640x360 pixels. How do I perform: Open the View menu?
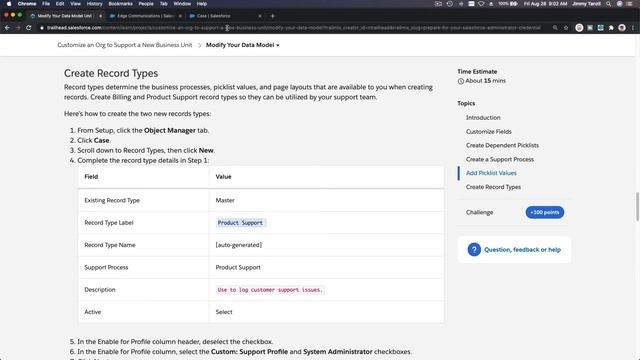tap(75, 4)
